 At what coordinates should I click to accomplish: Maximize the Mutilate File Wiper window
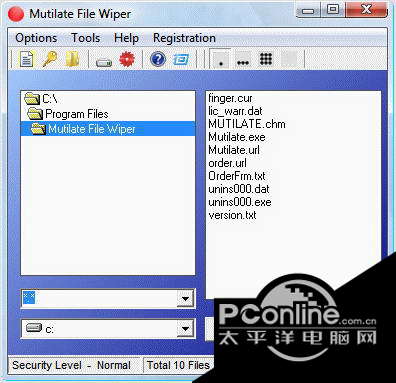[x=333, y=10]
